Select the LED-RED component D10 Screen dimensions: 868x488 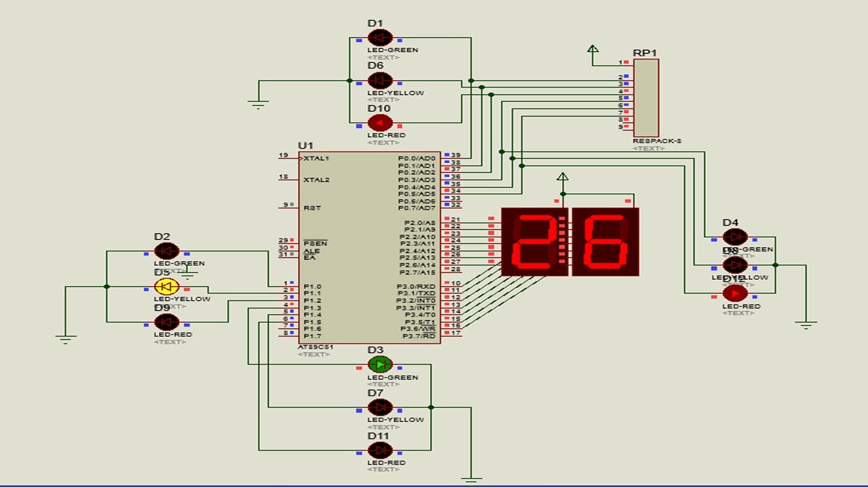click(380, 123)
